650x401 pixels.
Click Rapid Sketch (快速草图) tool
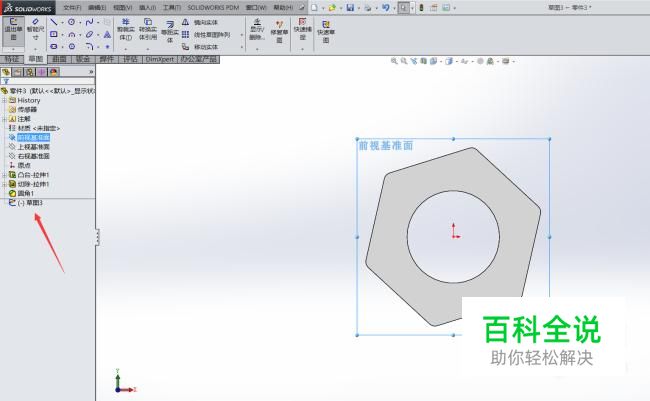click(326, 32)
